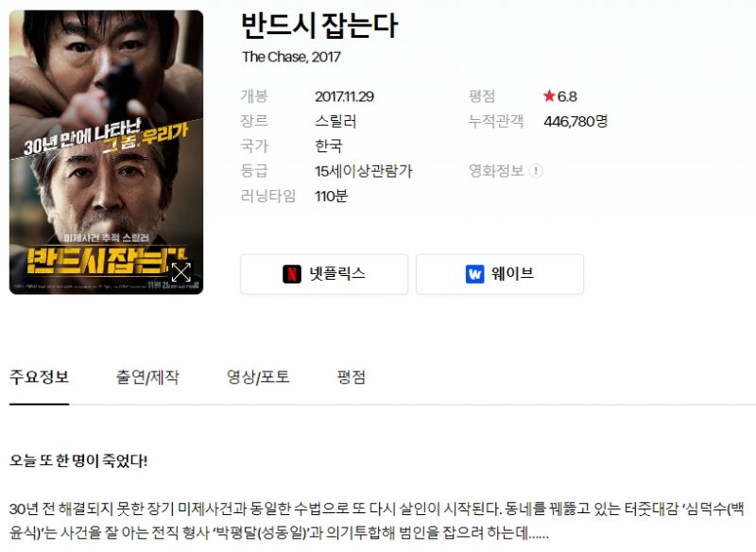Expand the synopsis at the trailing ellipsis

539,534
